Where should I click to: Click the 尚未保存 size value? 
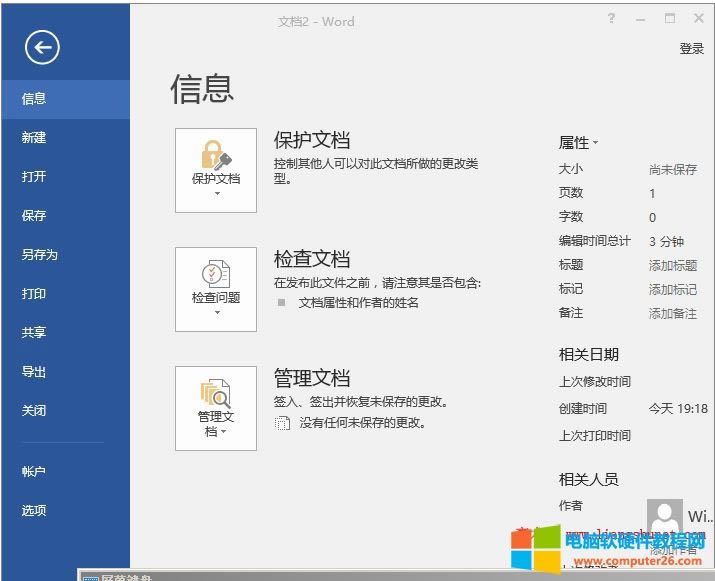673,170
